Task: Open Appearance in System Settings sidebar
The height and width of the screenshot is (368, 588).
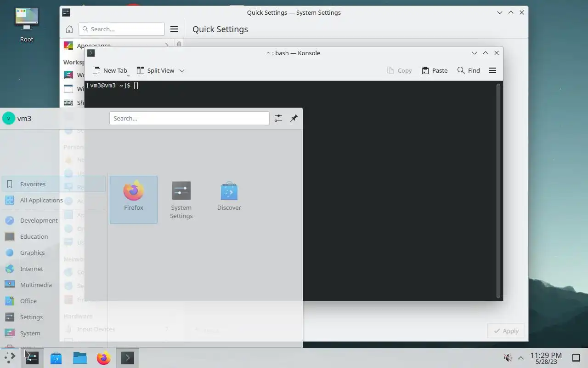Action: click(117, 46)
